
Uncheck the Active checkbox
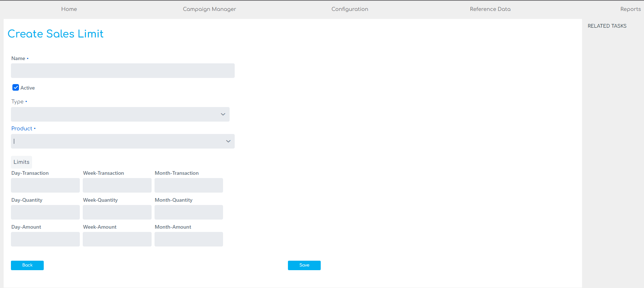[x=16, y=87]
